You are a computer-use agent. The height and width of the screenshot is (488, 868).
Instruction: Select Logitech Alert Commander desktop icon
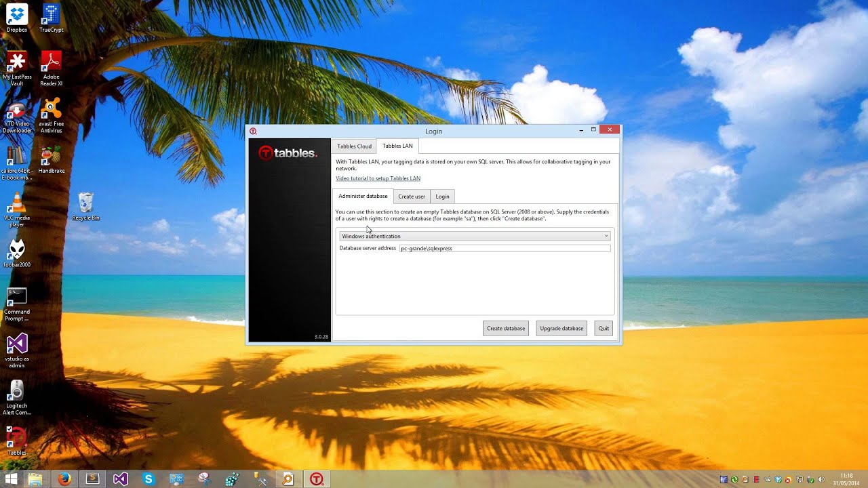point(17,397)
